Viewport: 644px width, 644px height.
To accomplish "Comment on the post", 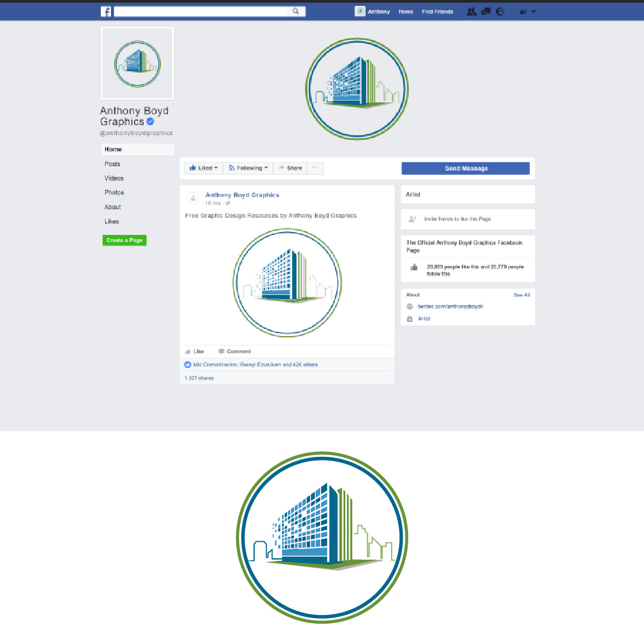I will pyautogui.click(x=235, y=352).
